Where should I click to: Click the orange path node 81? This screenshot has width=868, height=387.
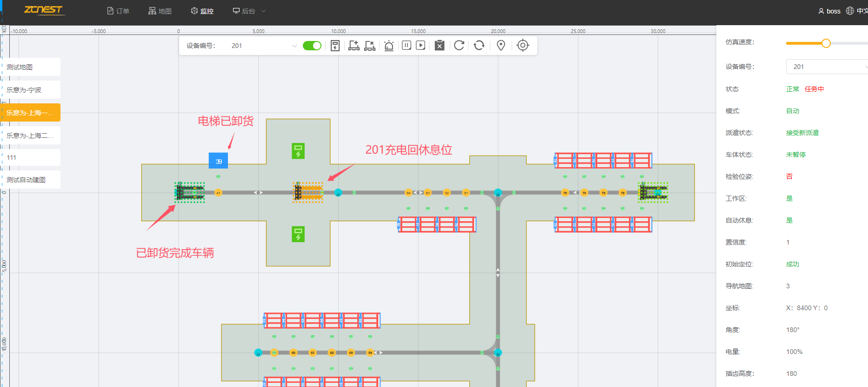point(466,192)
